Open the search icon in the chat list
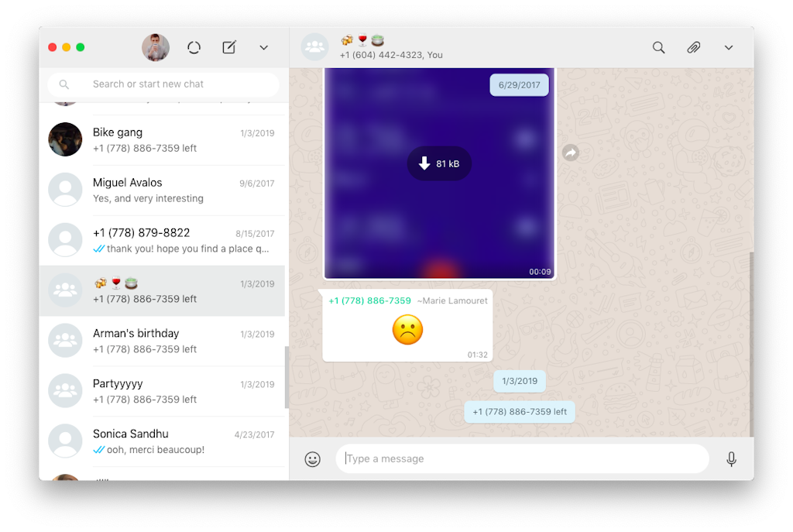 tap(64, 84)
